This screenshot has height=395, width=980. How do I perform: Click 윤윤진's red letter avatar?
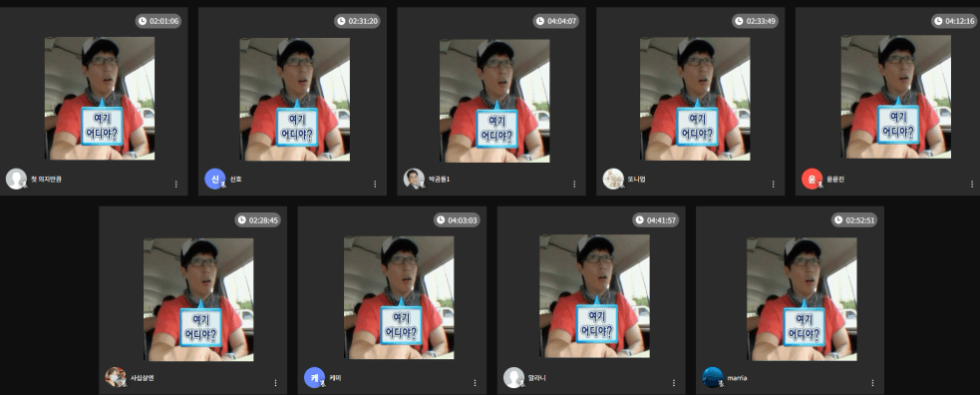[812, 179]
